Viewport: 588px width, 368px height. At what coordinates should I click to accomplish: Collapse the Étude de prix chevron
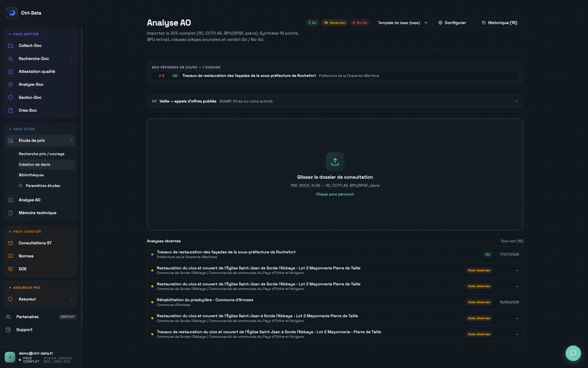(72, 140)
